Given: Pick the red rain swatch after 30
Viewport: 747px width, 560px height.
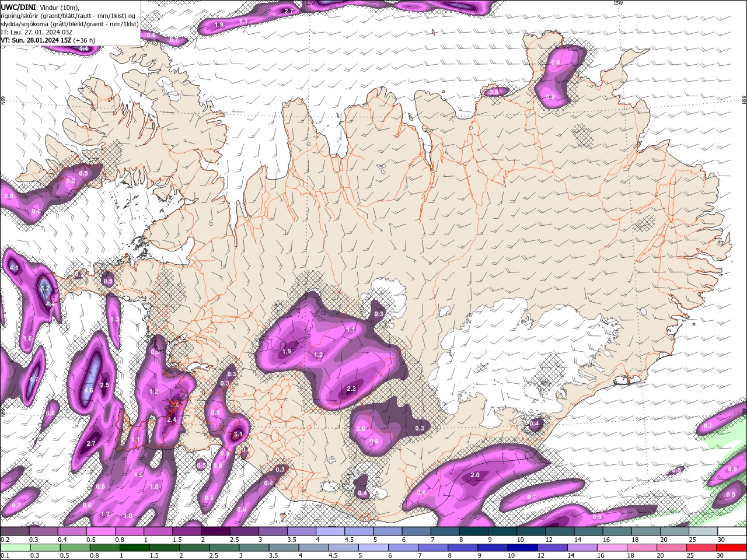Looking at the screenshot, I should click(731, 547).
